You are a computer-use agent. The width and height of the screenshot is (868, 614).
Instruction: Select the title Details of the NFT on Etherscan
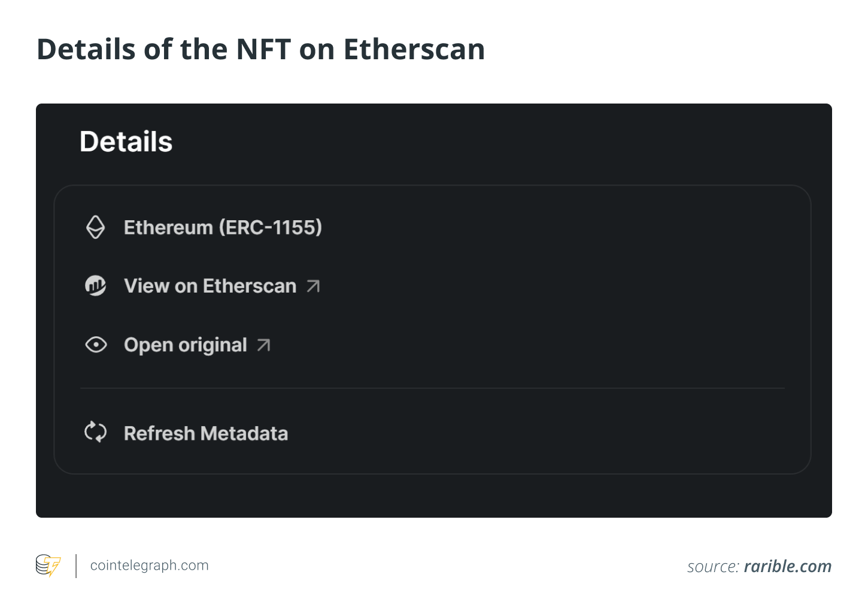(260, 49)
